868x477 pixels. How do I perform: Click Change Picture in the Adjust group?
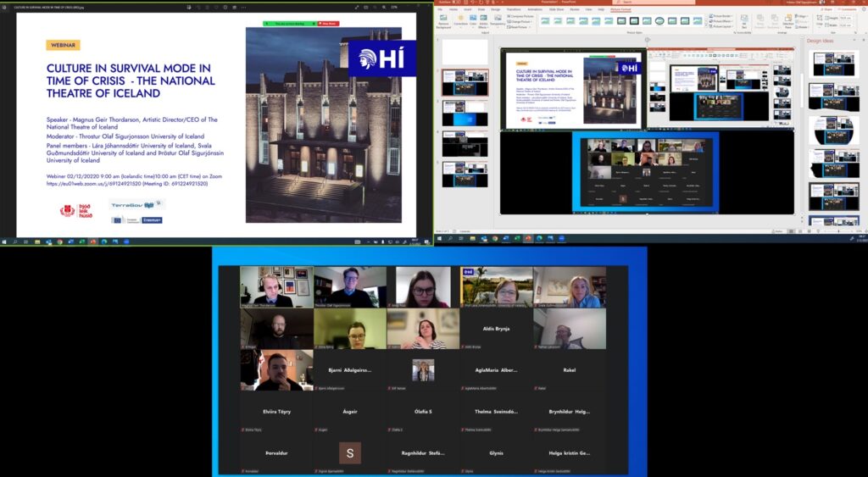(520, 21)
